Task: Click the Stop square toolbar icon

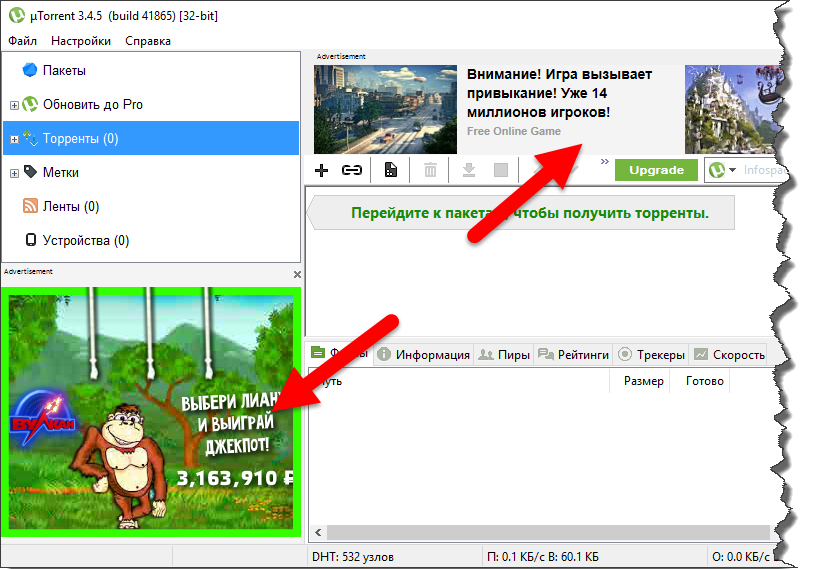Action: click(501, 170)
